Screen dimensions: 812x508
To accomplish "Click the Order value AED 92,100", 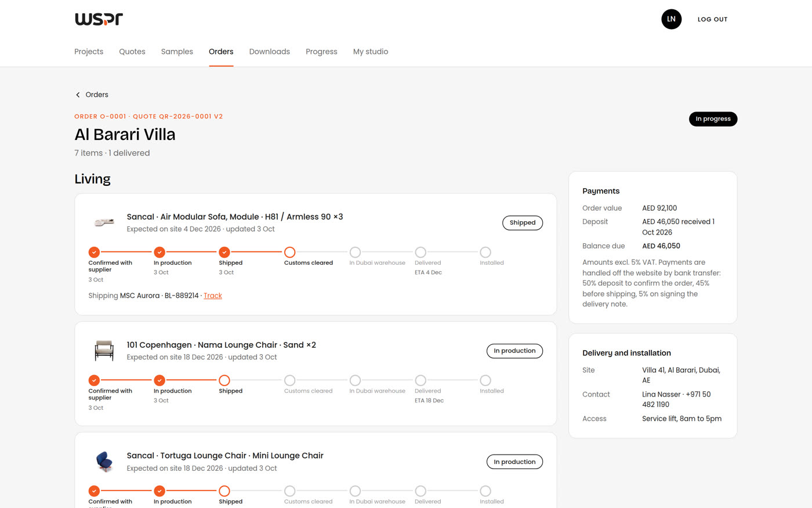I will point(659,208).
